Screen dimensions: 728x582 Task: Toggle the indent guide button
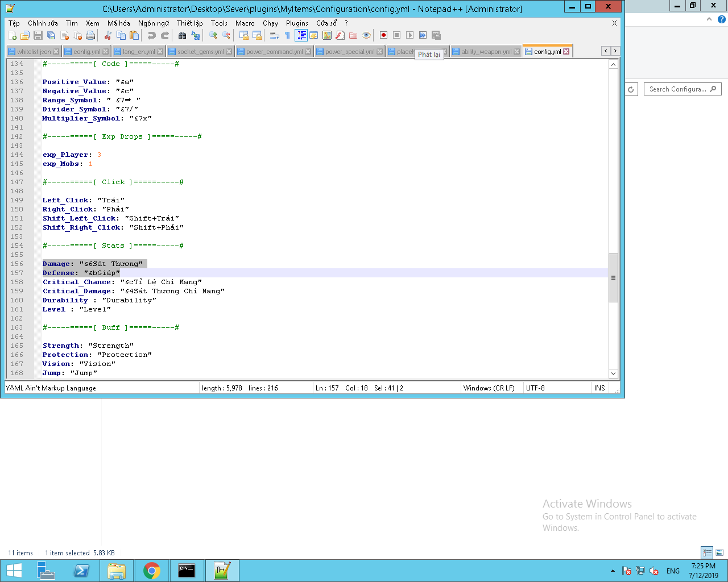pos(301,35)
